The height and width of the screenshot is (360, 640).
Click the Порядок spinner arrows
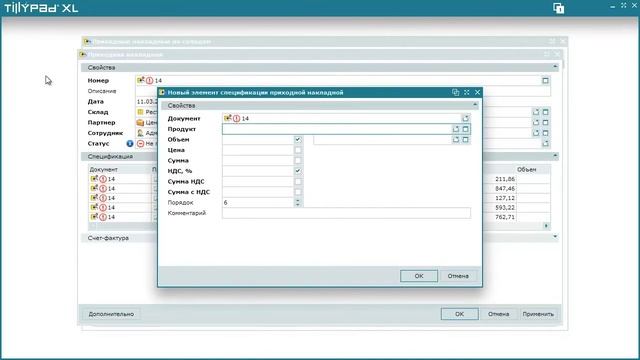tap(298, 202)
